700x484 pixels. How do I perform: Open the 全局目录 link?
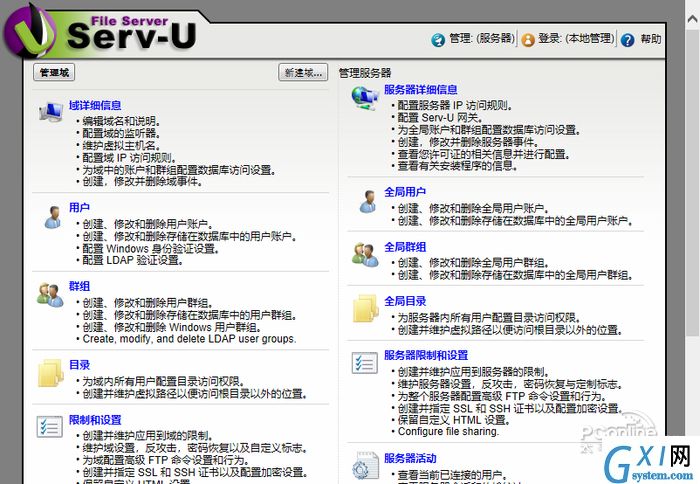click(405, 301)
